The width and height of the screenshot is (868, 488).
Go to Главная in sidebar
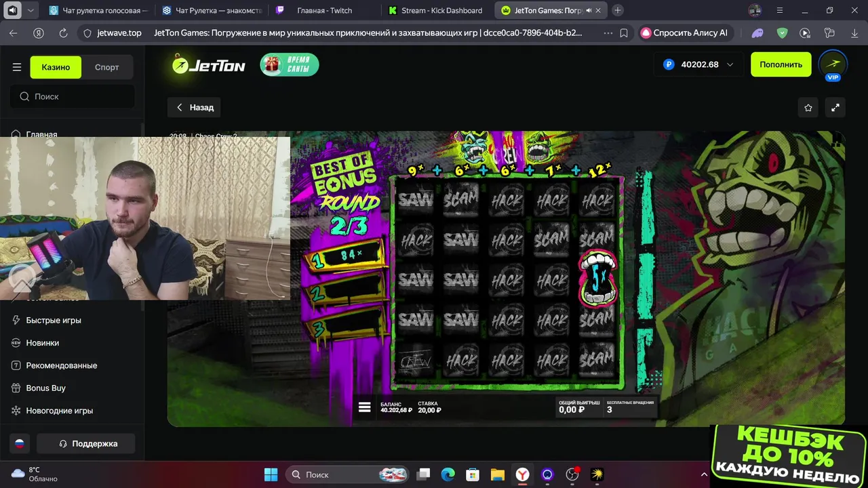point(41,134)
